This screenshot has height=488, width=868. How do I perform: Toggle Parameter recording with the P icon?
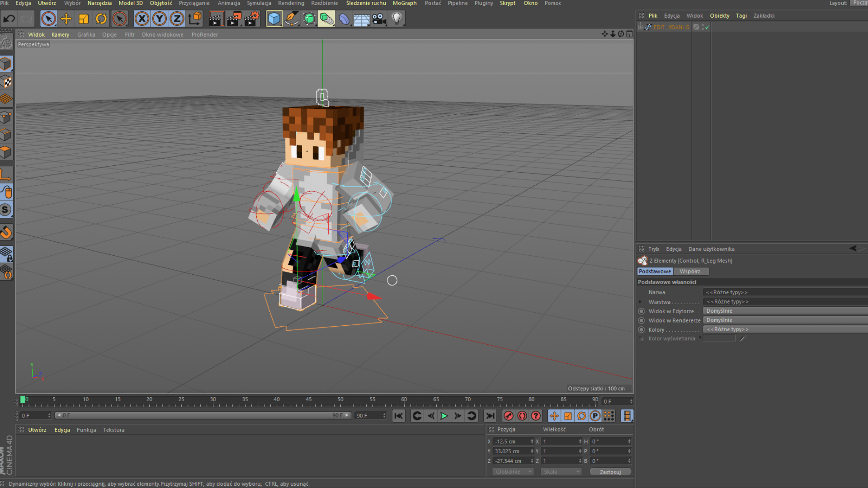(595, 416)
